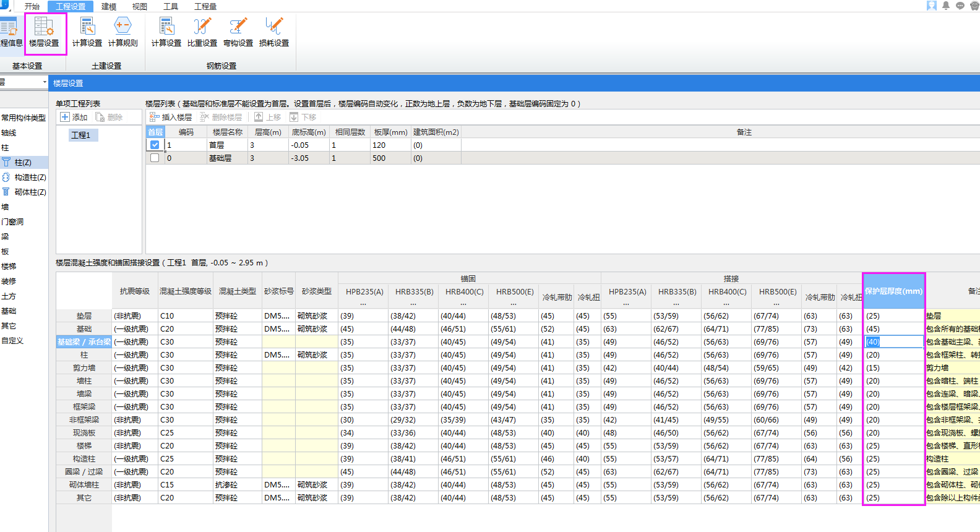Check the 首层 checkbox for 首层 row
This screenshot has width=980, height=532.
[x=155, y=145]
